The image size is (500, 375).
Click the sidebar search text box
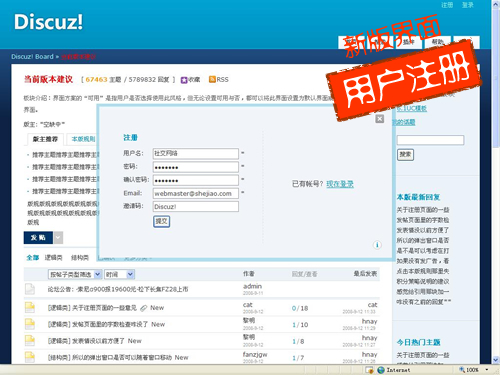(430, 140)
